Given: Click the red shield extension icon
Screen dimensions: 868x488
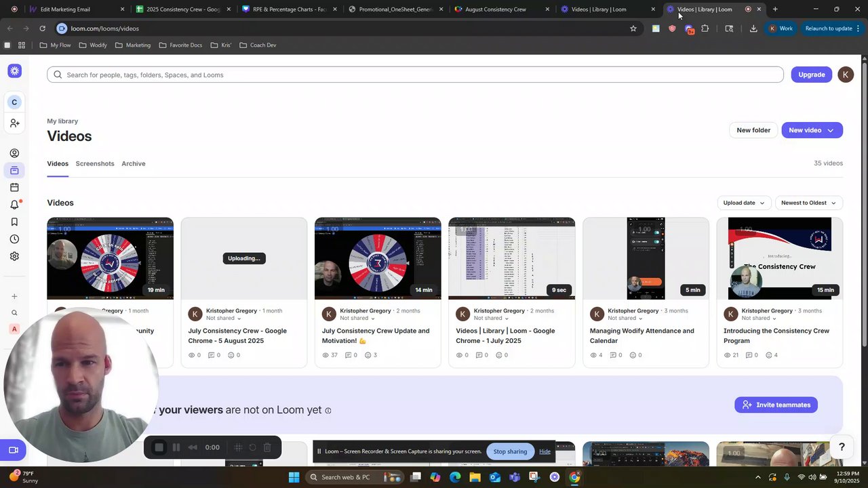Looking at the screenshot, I should (x=672, y=28).
